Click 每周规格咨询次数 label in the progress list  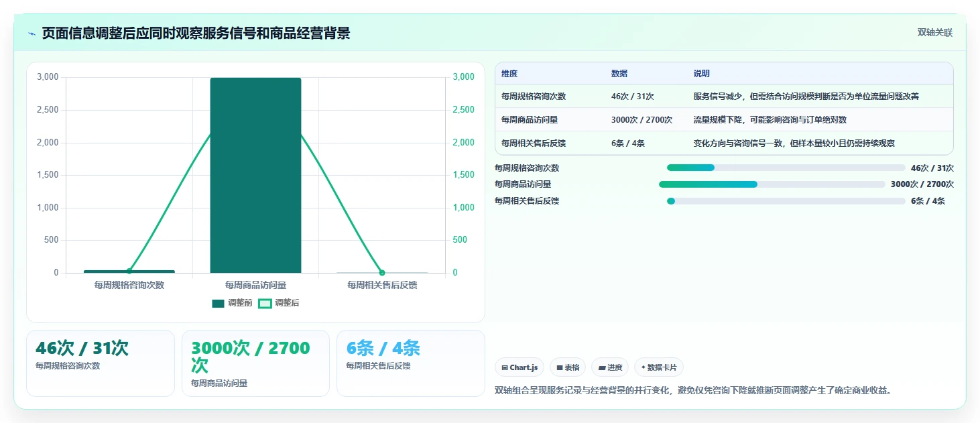click(527, 168)
